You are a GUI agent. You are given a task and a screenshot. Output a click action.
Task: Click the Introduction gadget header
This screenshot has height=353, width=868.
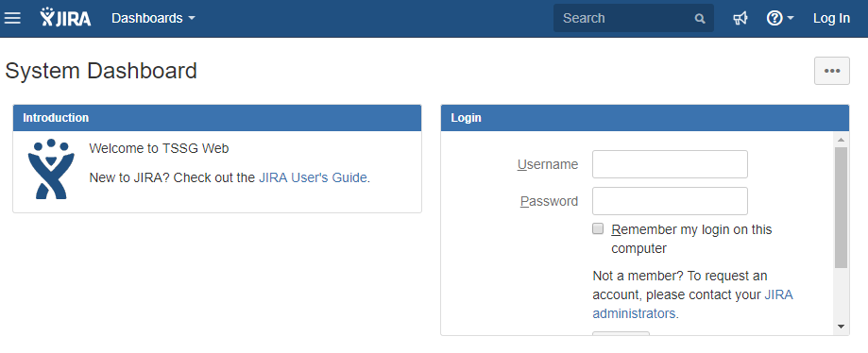pyautogui.click(x=217, y=118)
